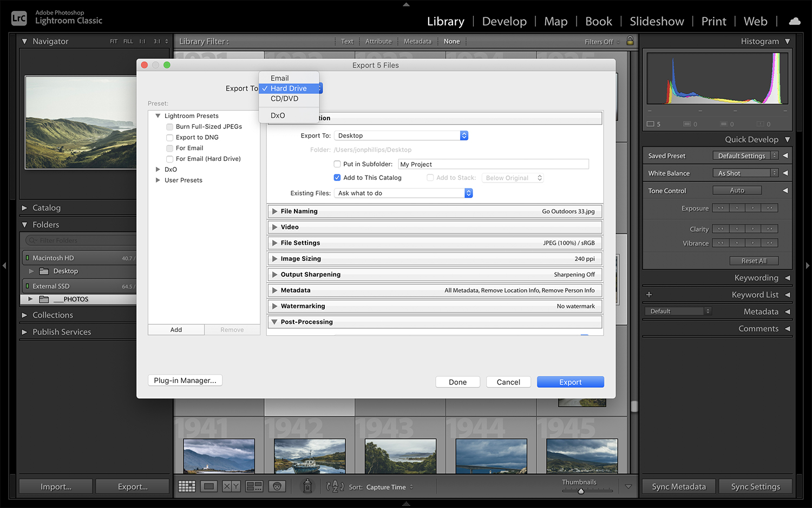Decrease Clarity by large step arrows

721,229
